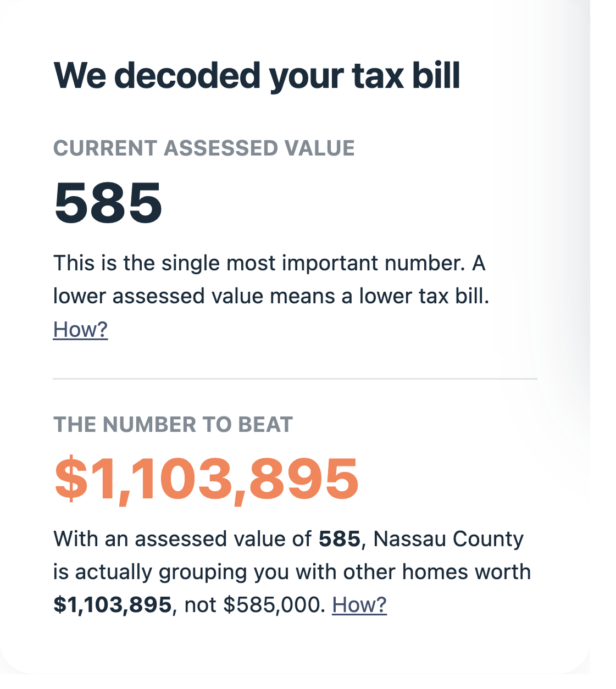This screenshot has width=616, height=689.
Task: Select the large 585 assessed value figure
Action: click(107, 203)
